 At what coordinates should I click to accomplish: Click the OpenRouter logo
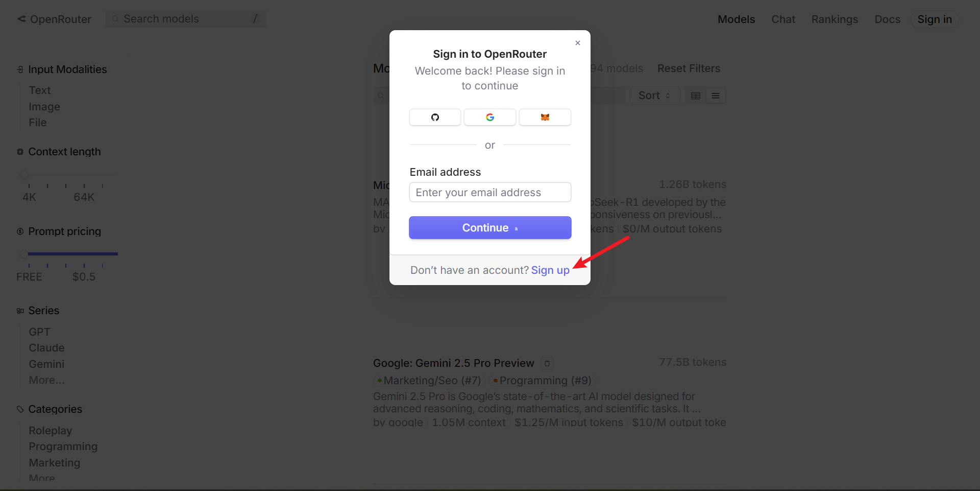55,19
